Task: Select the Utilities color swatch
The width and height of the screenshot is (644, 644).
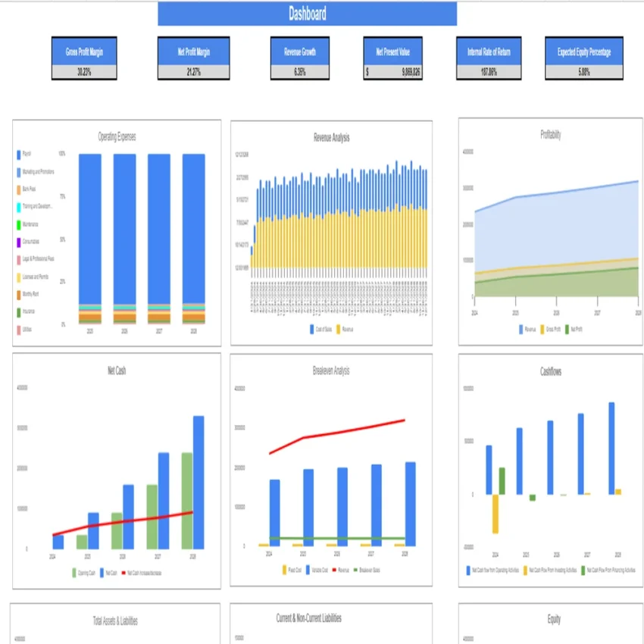Action: coord(19,328)
